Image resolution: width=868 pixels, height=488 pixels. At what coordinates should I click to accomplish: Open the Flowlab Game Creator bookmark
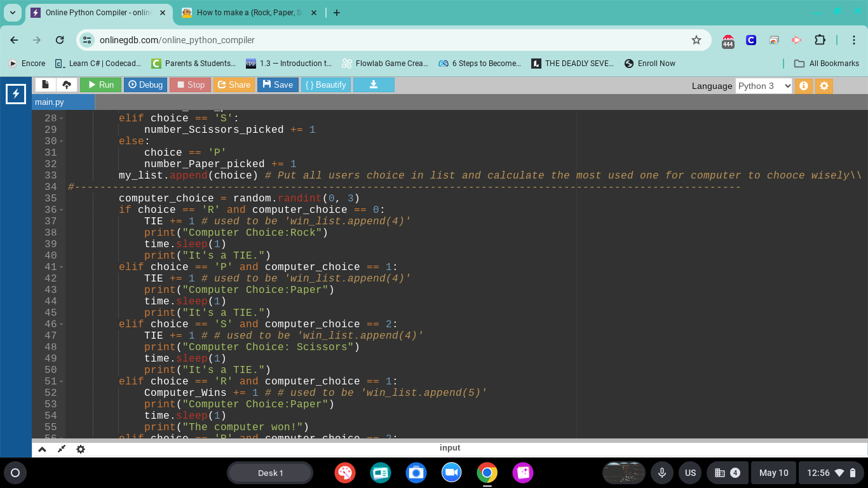385,64
